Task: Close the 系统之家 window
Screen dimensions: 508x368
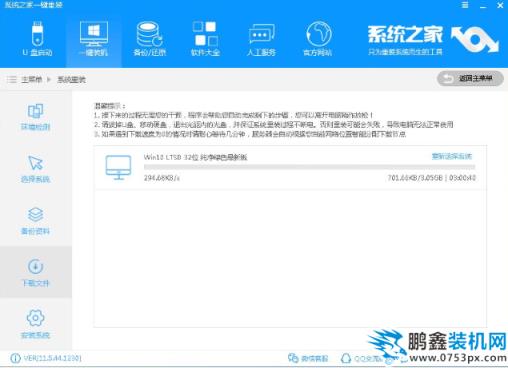Action: click(x=500, y=5)
